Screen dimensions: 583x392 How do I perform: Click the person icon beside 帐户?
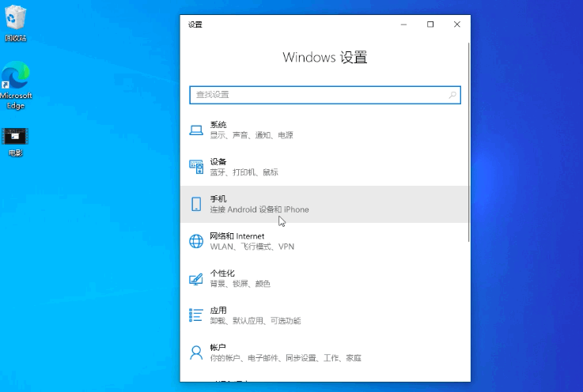(196, 352)
